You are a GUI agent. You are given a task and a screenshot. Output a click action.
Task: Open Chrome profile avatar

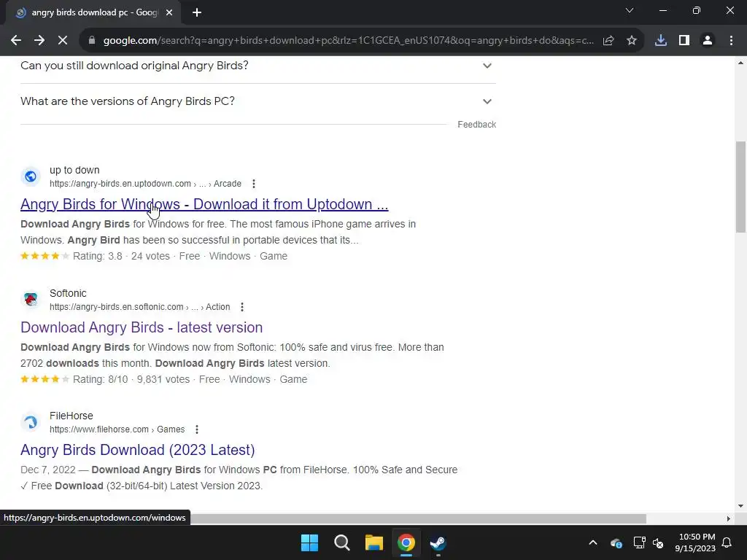708,41
